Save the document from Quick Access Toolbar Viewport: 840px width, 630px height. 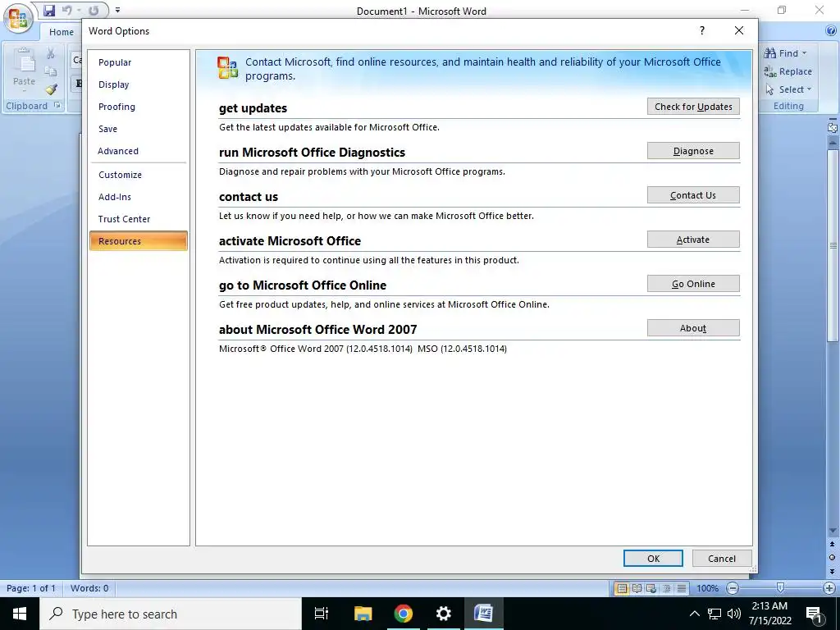(x=49, y=10)
